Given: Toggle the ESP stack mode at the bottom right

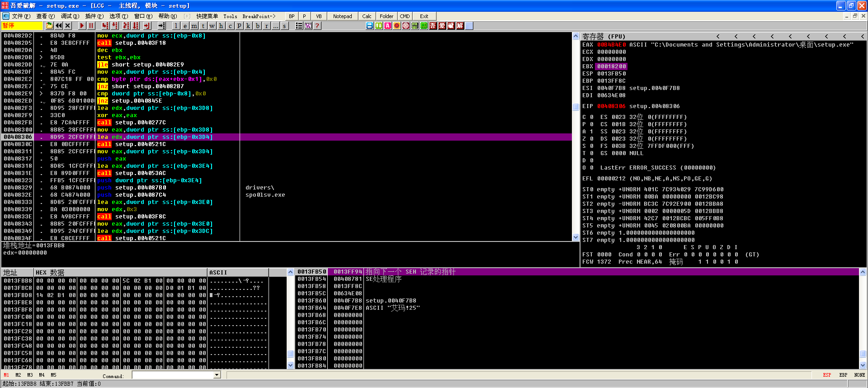Looking at the screenshot, I should coord(827,375).
